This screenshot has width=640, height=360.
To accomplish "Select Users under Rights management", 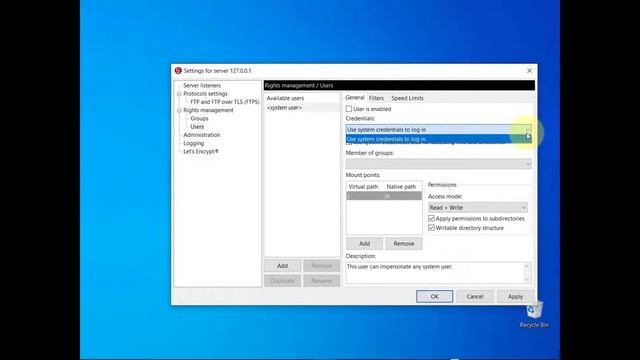I will pos(197,127).
